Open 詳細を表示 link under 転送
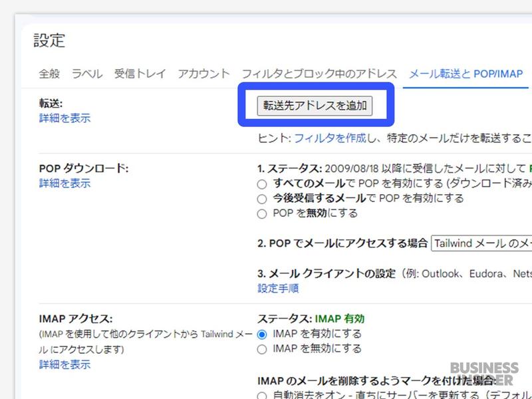Screen dimensions: 532x399 [65, 118]
